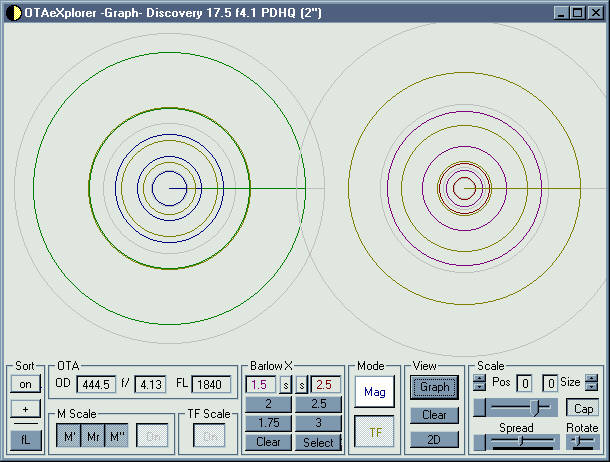The image size is (610, 462).
Task: Click the FL field showing 1840
Action: (x=211, y=385)
